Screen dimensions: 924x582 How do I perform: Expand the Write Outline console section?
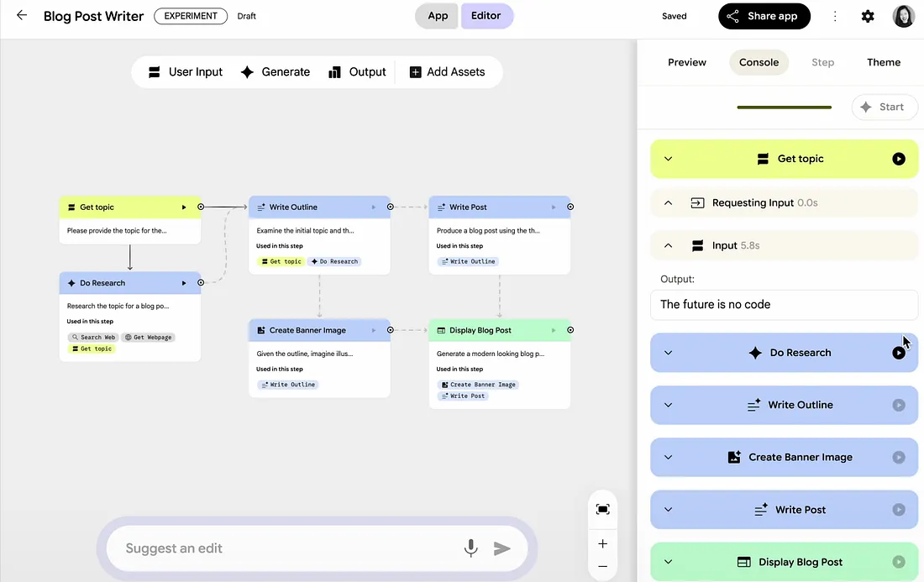tap(669, 405)
